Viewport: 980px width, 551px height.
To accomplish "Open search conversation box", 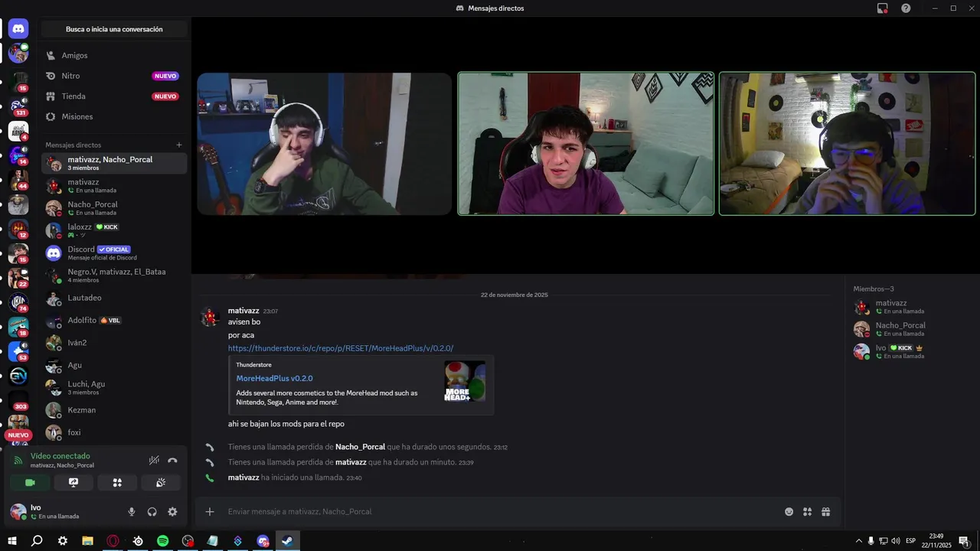I will [x=114, y=29].
